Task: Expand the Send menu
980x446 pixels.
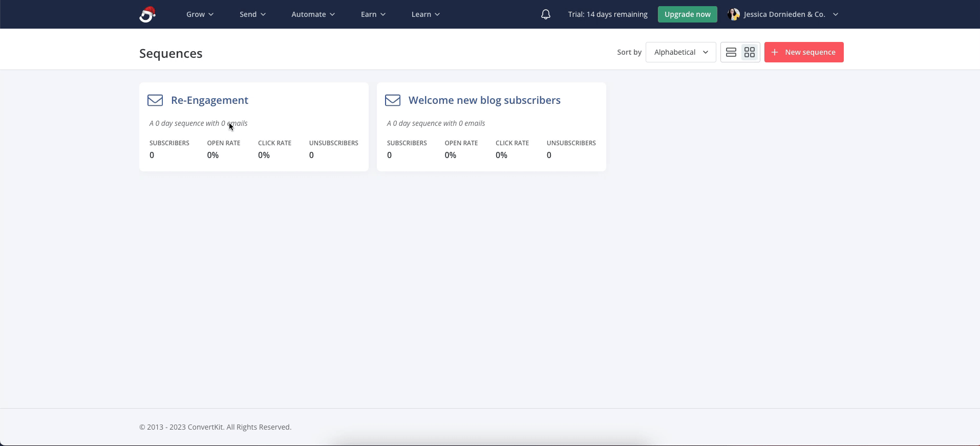Action: (253, 14)
